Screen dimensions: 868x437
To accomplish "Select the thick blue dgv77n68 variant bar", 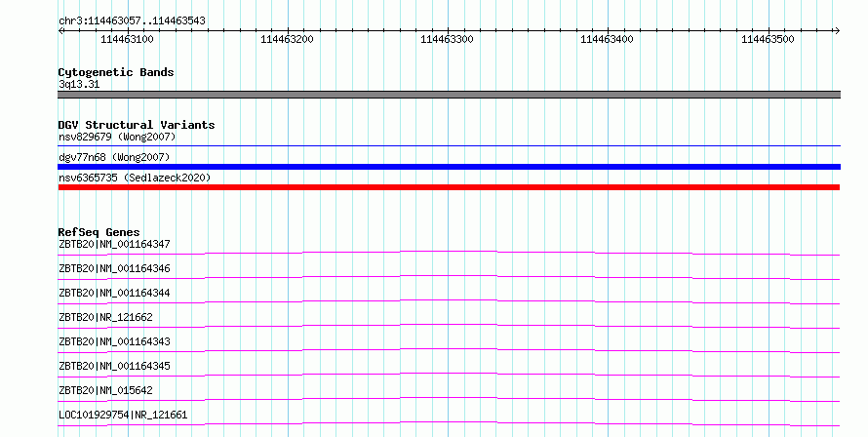I will (x=449, y=167).
